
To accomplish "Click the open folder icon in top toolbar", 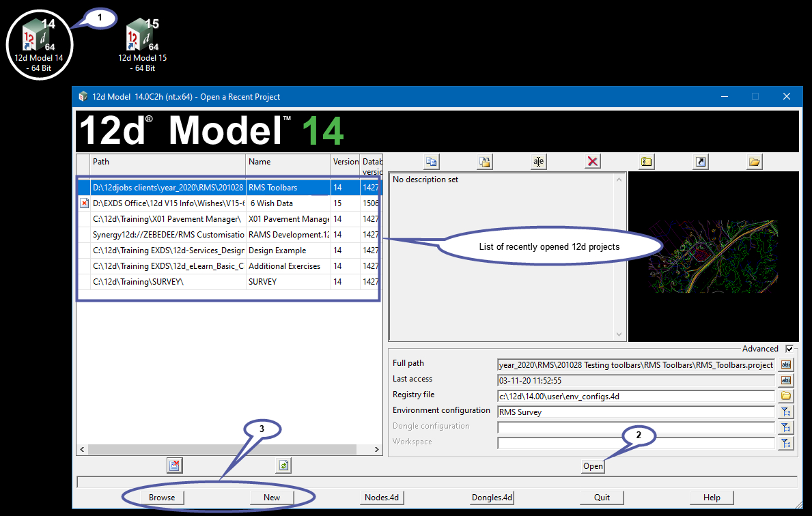I will coord(755,162).
